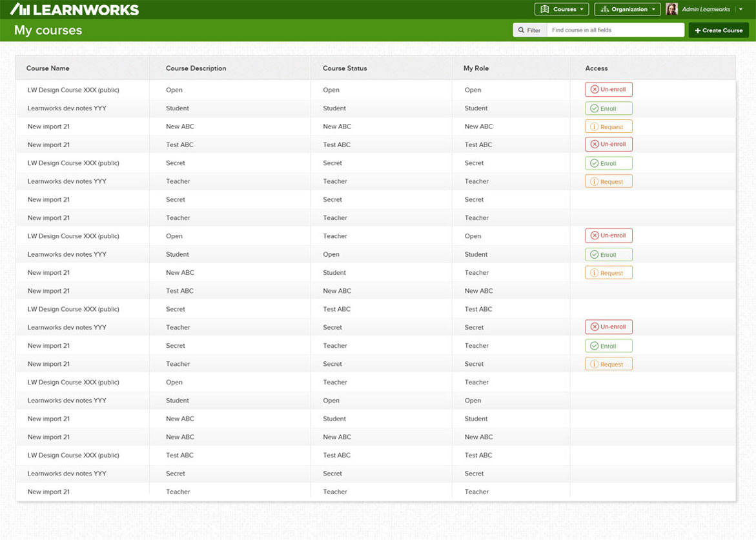The height and width of the screenshot is (540, 756).
Task: Click 'Student' role in a New import 21 row
Action: pyautogui.click(x=476, y=419)
